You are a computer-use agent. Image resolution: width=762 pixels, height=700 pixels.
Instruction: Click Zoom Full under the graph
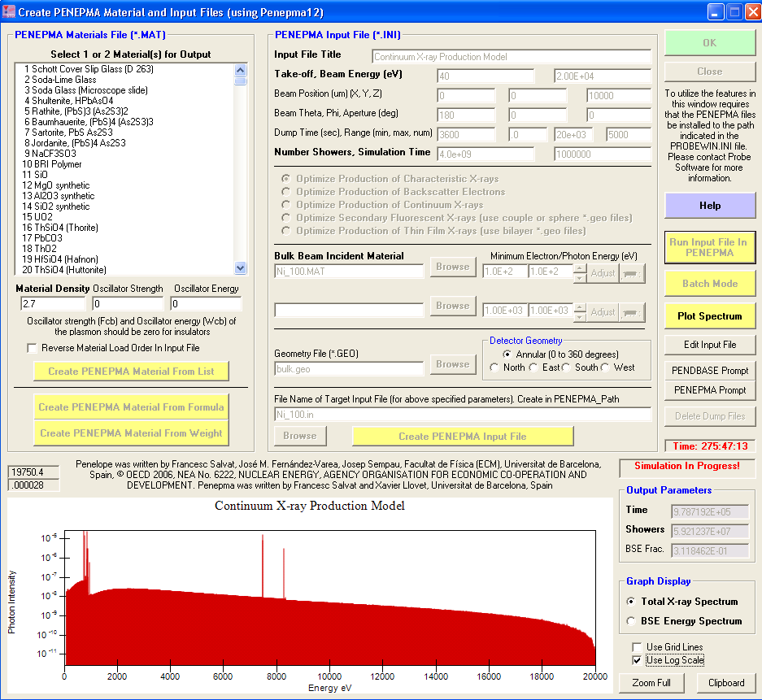coord(651,683)
